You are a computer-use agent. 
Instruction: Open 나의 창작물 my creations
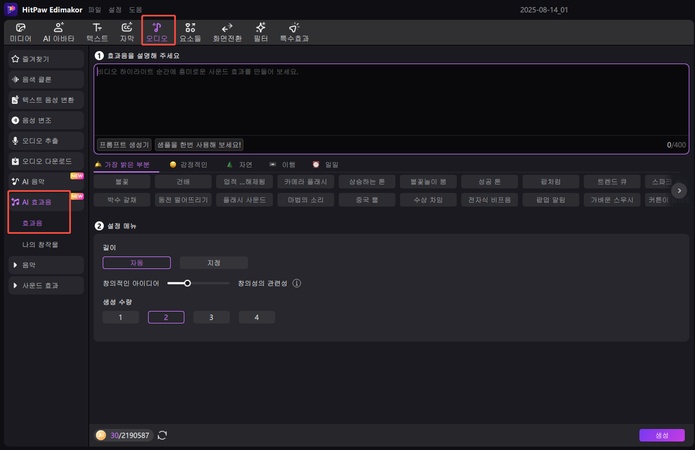[40, 244]
